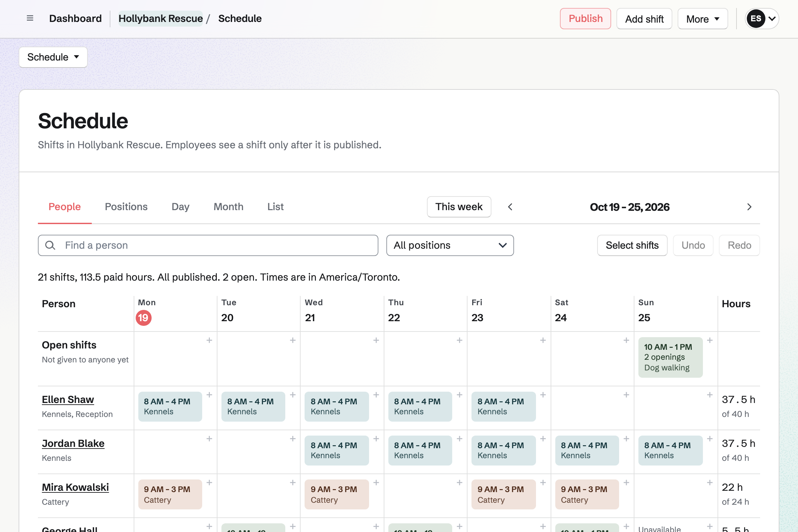Go to previous week arrow
Viewport: 798px width, 532px height.
click(510, 207)
